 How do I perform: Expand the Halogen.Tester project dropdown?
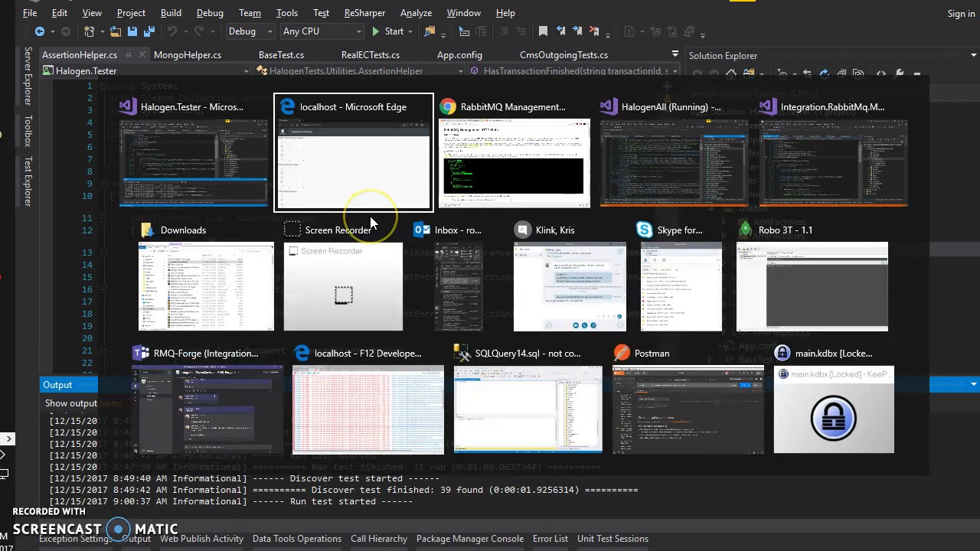click(145, 71)
